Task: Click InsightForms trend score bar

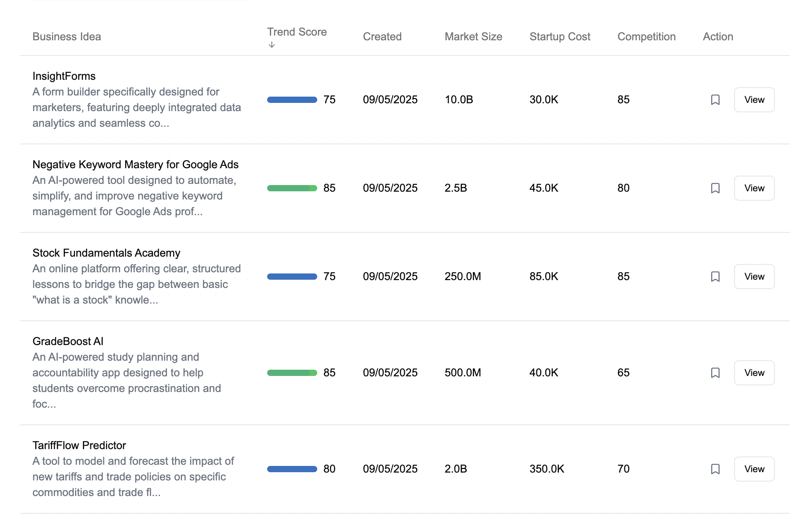Action: [292, 100]
